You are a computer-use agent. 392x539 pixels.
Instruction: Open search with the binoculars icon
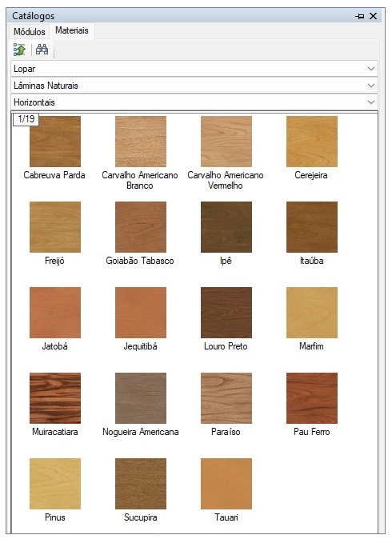(x=42, y=50)
